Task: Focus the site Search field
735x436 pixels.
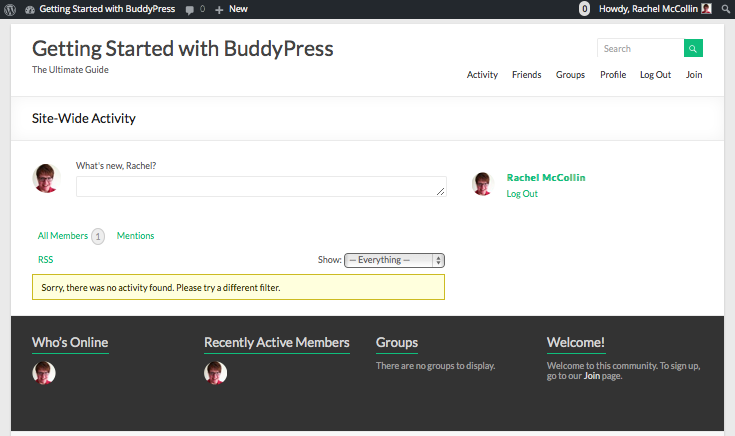Action: click(x=640, y=48)
